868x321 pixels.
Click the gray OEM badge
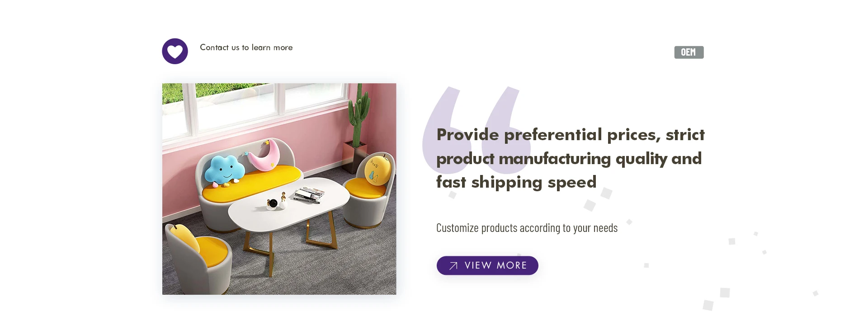689,52
